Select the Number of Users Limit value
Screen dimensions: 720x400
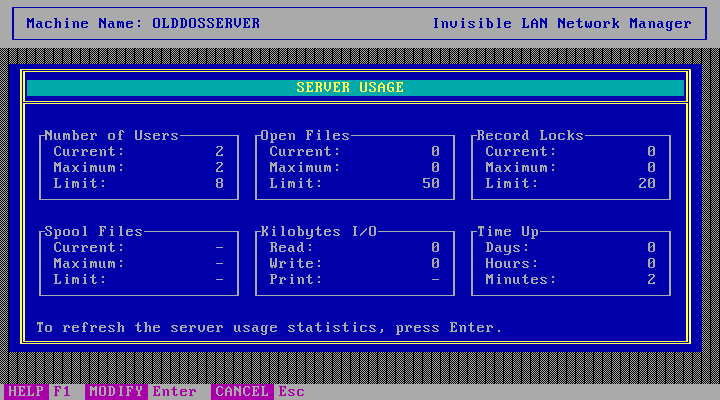(220, 183)
